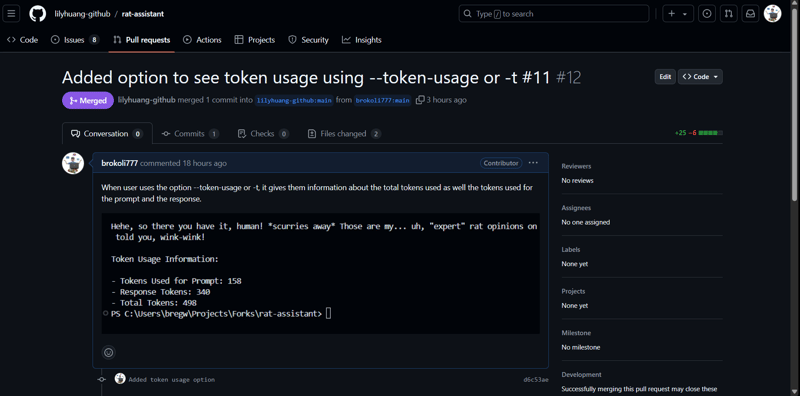
Task: Click the 'No milestone' text
Action: pos(581,347)
